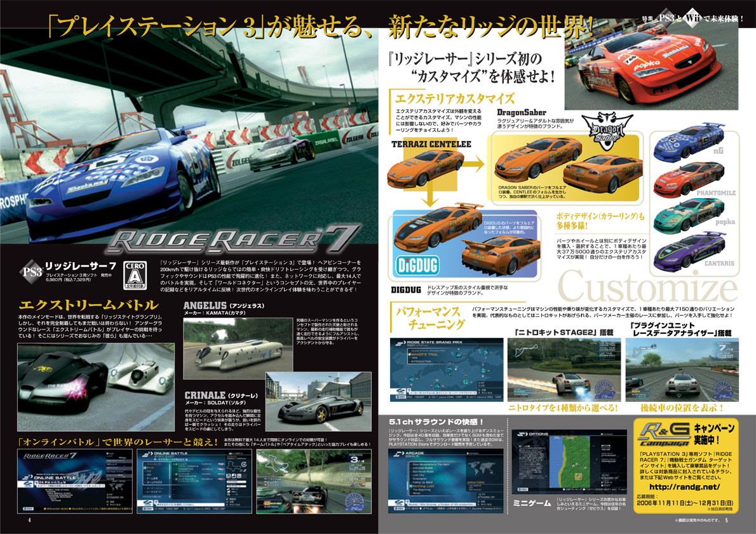Open the Nitro Kit STAGE2 flame car screenshot
This screenshot has width=756, height=534.
pos(564,369)
